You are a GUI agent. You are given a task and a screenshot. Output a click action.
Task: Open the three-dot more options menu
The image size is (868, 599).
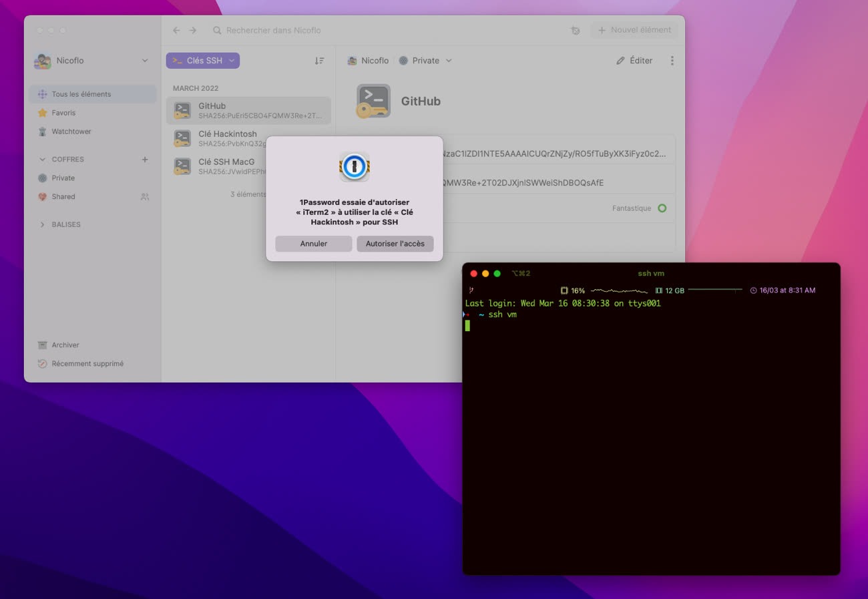point(672,61)
